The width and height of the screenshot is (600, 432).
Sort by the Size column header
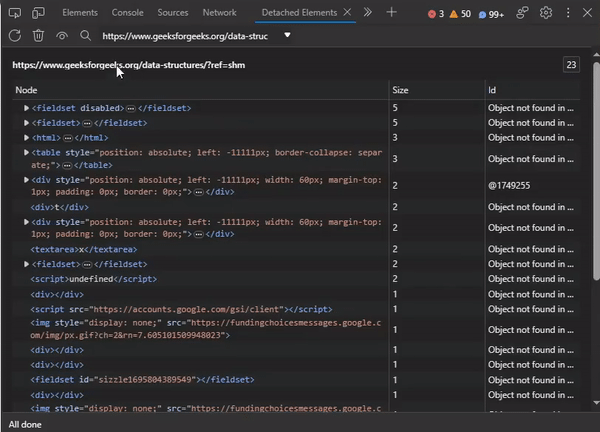point(400,90)
